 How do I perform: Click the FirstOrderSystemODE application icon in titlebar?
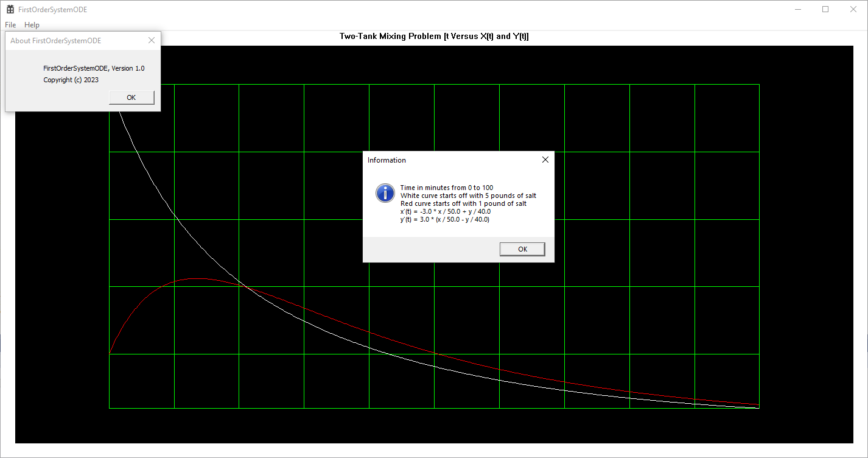point(9,9)
